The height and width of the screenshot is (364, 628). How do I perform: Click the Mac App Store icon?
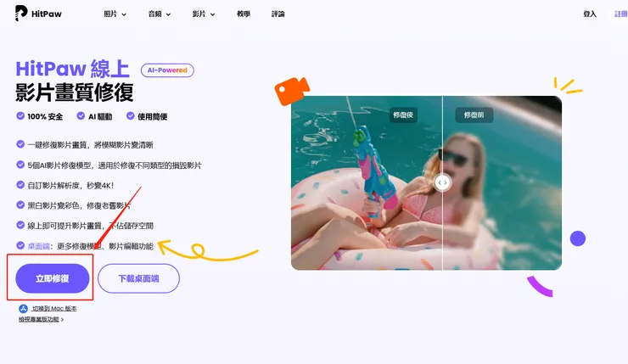pyautogui.click(x=23, y=308)
